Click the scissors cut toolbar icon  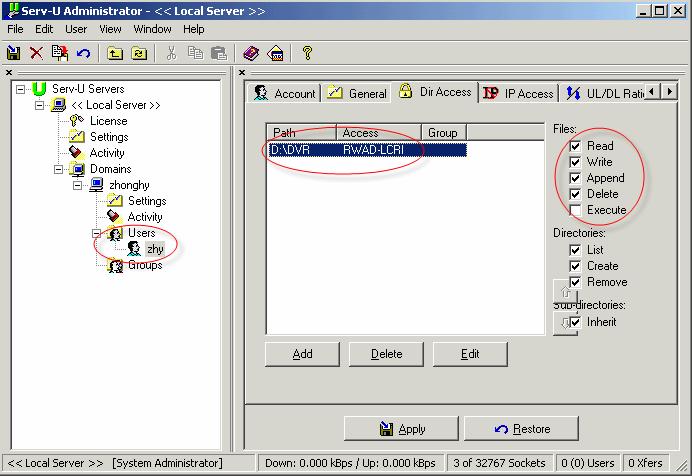pos(171,53)
